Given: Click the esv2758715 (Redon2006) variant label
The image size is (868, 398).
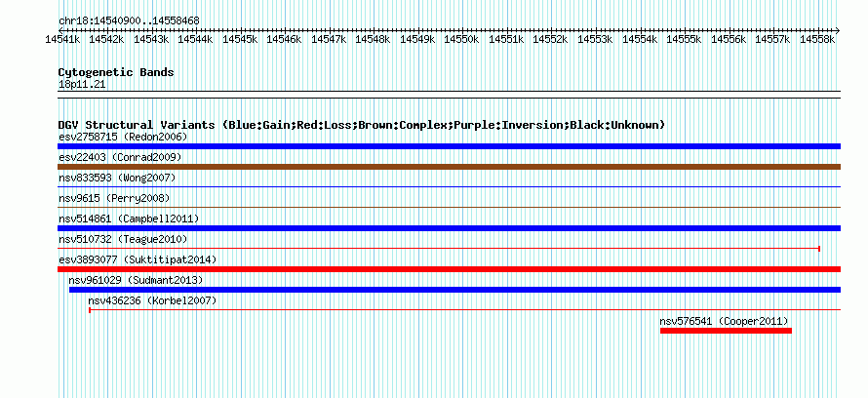Looking at the screenshot, I should (x=123, y=137).
